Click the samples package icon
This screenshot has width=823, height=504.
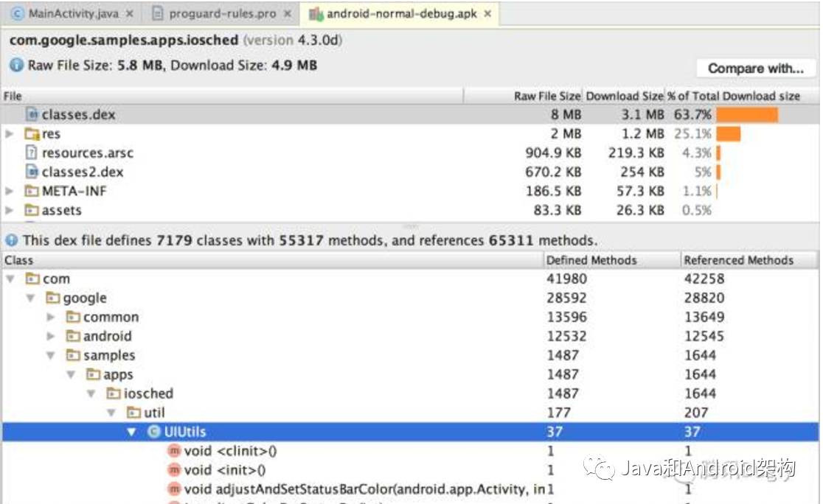[x=73, y=355]
